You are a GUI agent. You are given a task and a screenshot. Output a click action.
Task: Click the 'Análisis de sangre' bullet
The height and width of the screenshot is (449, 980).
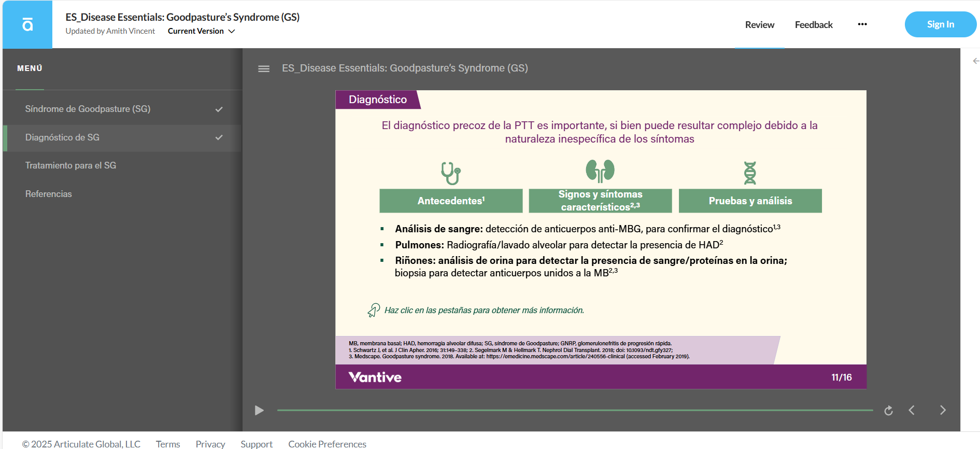coord(587,229)
